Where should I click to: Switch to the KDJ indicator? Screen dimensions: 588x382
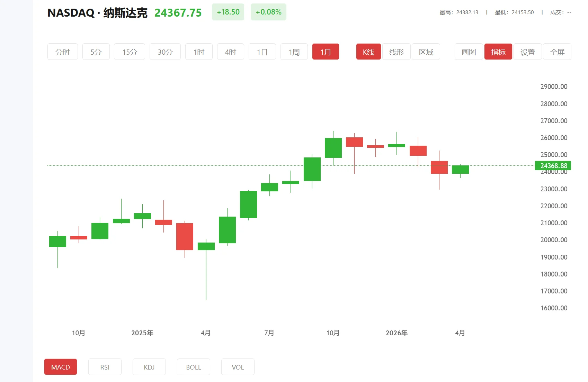[149, 367]
